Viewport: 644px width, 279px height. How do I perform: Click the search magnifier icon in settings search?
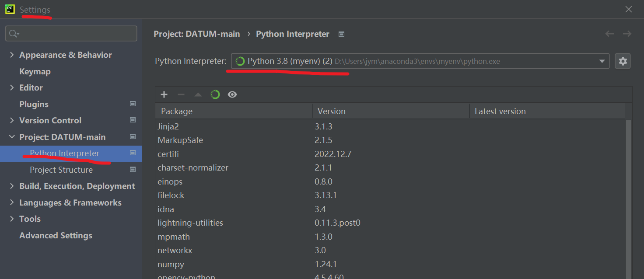coord(14,34)
